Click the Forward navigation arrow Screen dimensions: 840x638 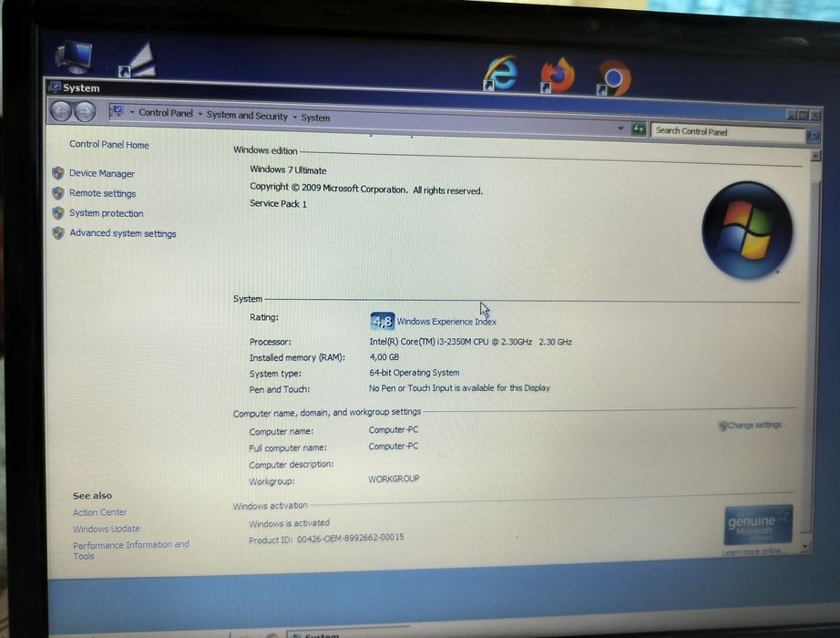point(85,111)
